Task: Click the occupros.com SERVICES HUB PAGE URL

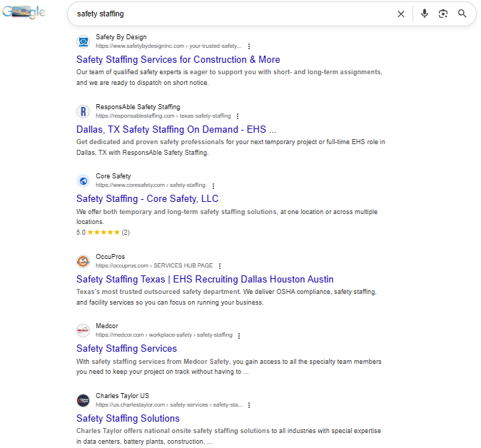Action: pyautogui.click(x=154, y=265)
